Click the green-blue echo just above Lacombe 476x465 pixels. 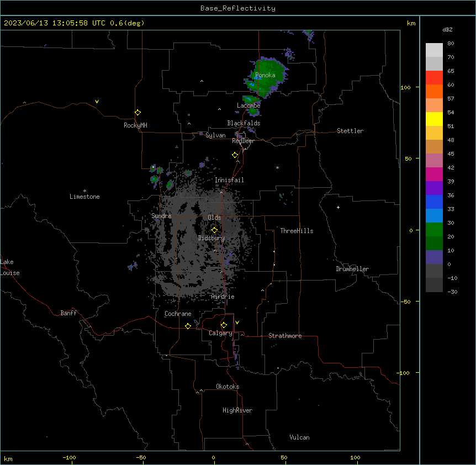(250, 99)
